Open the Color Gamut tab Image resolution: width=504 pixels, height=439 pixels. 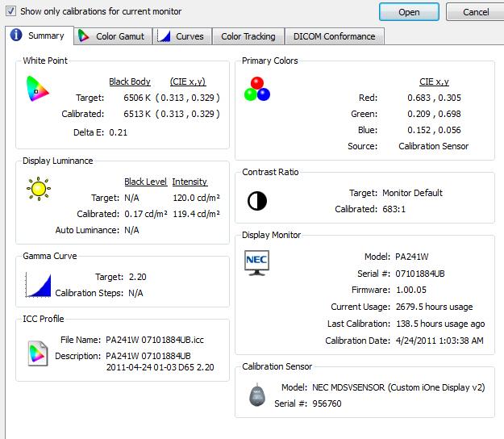coord(113,36)
